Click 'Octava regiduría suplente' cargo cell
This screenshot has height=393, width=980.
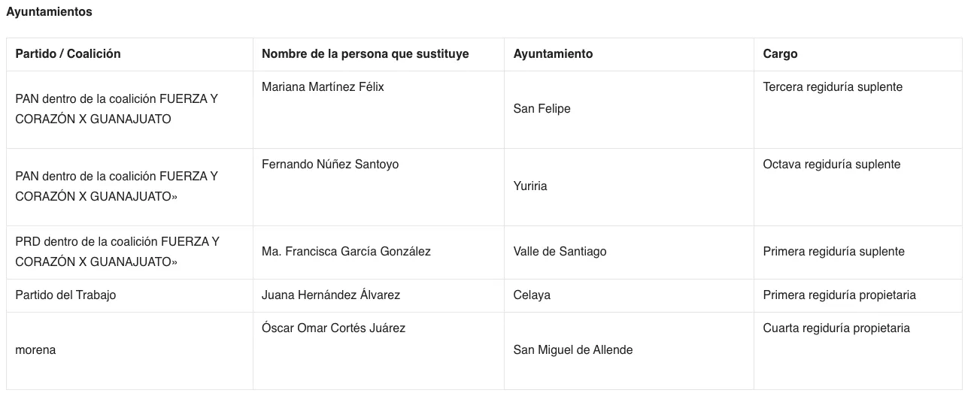point(831,165)
